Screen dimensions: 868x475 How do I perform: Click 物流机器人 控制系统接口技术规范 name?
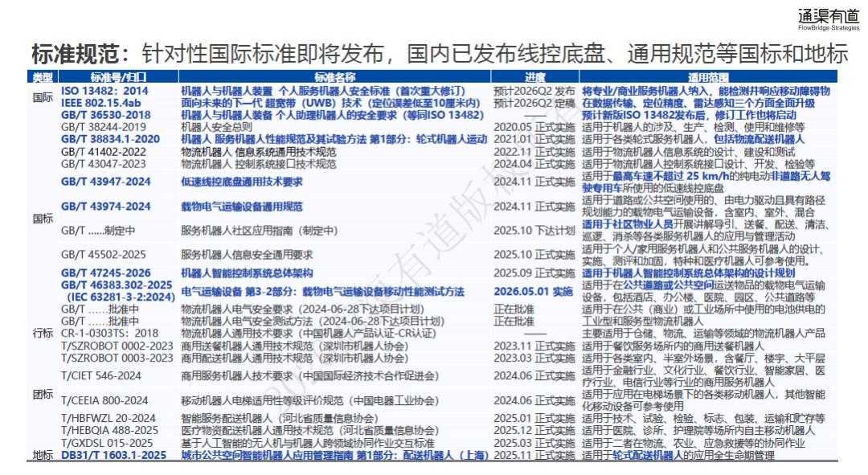point(259,164)
